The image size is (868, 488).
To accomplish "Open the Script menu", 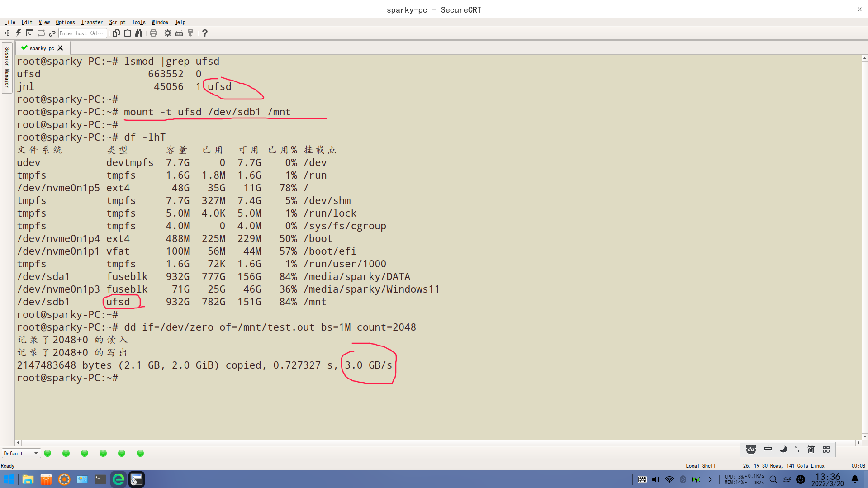I will [x=117, y=22].
